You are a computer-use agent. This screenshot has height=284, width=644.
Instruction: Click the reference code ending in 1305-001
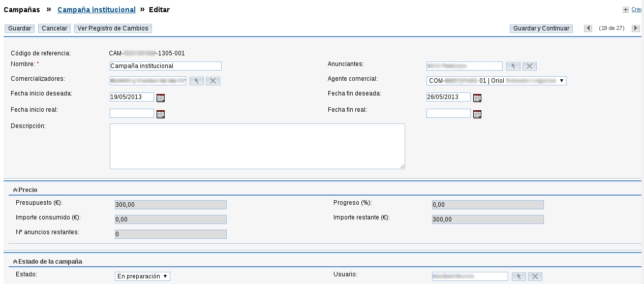pyautogui.click(x=147, y=53)
